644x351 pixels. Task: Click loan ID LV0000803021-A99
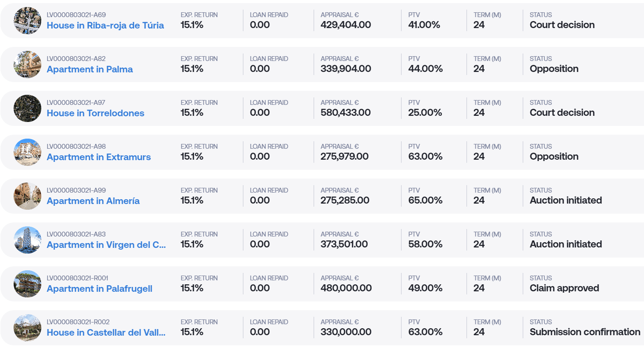click(76, 190)
